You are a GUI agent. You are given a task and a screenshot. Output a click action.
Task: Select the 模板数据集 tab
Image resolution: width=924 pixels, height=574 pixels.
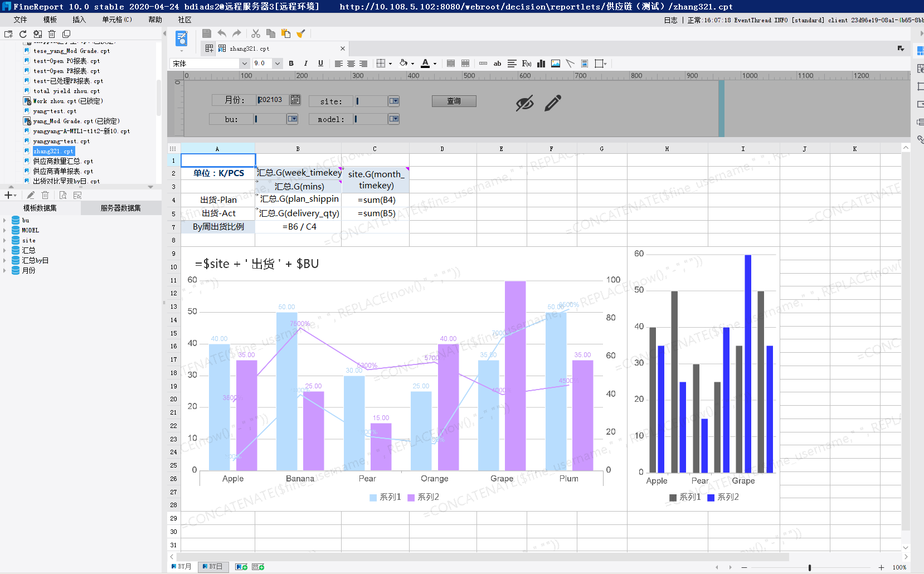click(x=40, y=208)
